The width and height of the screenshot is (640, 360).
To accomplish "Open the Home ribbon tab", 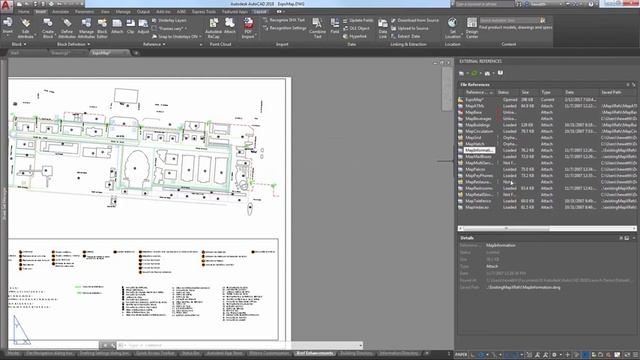I will click(x=23, y=12).
